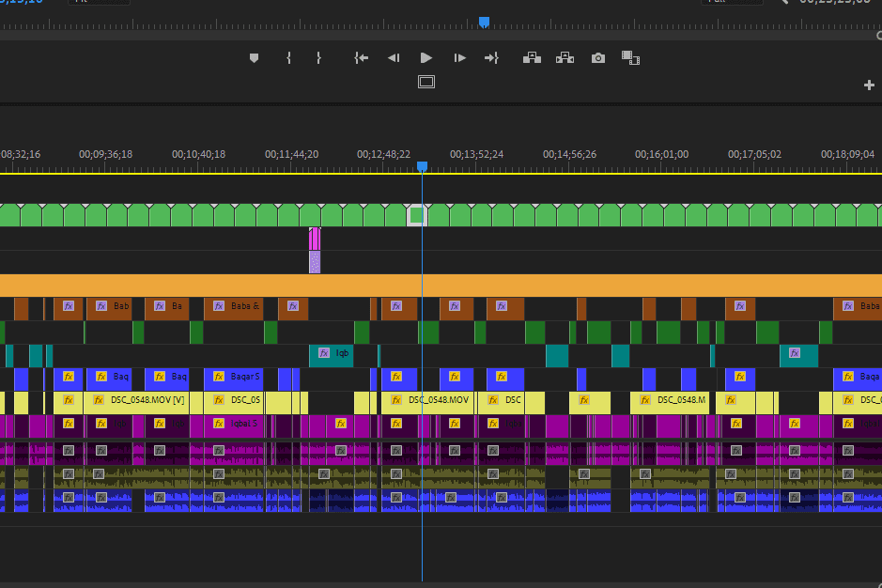Click the Add Marker button
882x588 pixels.
point(254,58)
